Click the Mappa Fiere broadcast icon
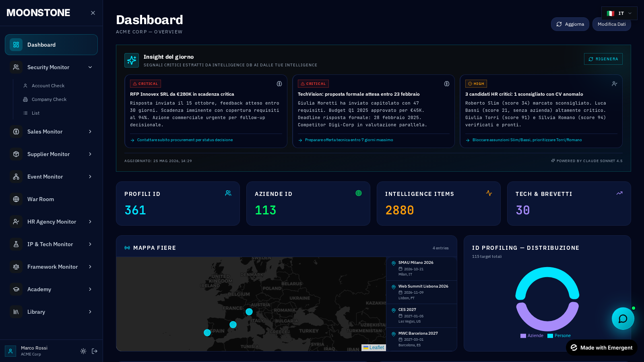This screenshot has width=644, height=362. [127, 248]
